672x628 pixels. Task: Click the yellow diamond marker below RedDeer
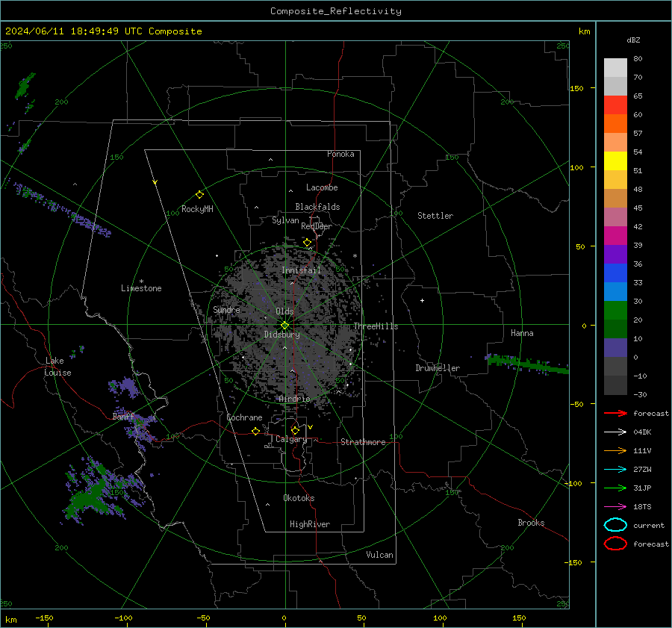308,243
